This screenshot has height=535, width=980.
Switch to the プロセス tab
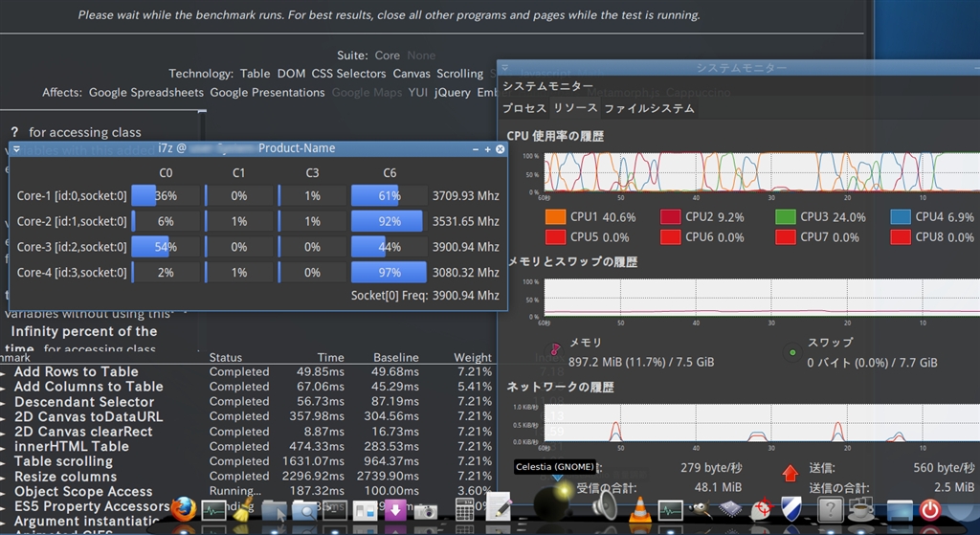click(523, 109)
